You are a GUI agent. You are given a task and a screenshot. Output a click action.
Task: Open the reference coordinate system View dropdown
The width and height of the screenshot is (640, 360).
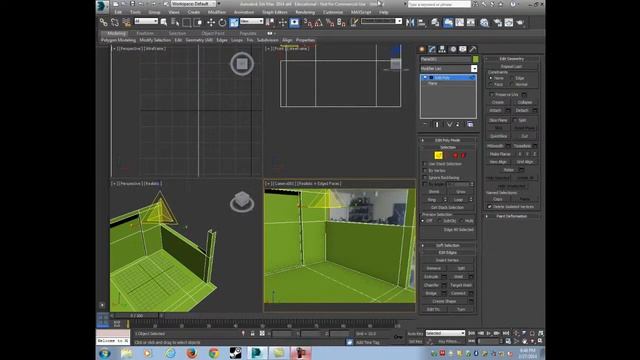point(251,21)
